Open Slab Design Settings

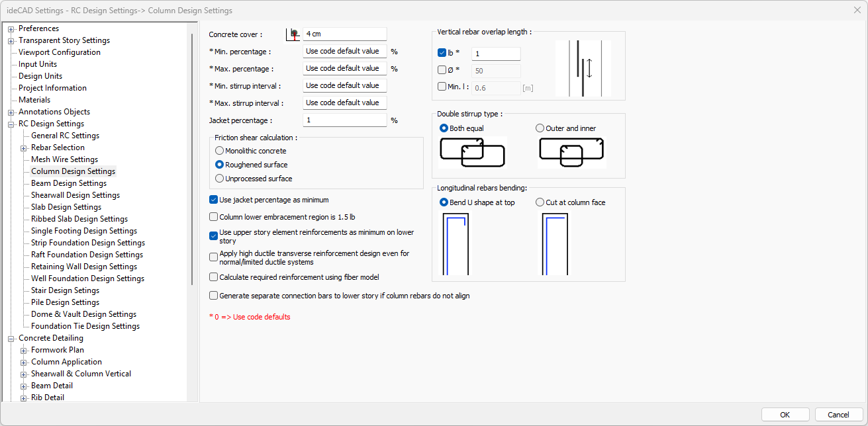click(66, 207)
